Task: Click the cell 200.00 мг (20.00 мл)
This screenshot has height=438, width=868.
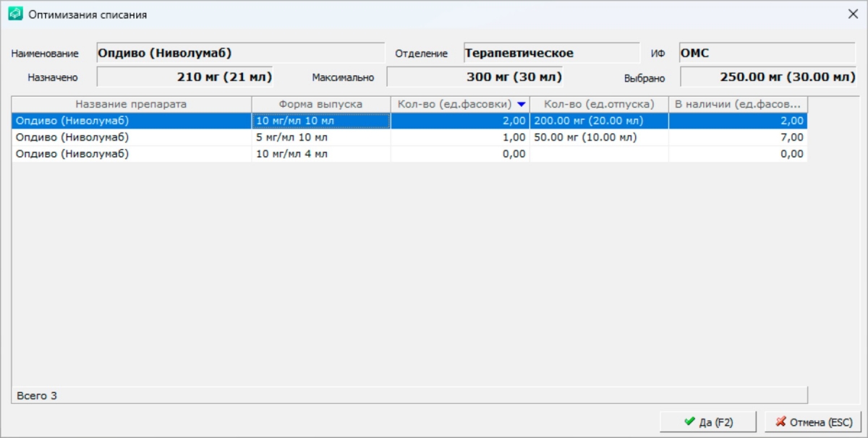Action: (599, 121)
